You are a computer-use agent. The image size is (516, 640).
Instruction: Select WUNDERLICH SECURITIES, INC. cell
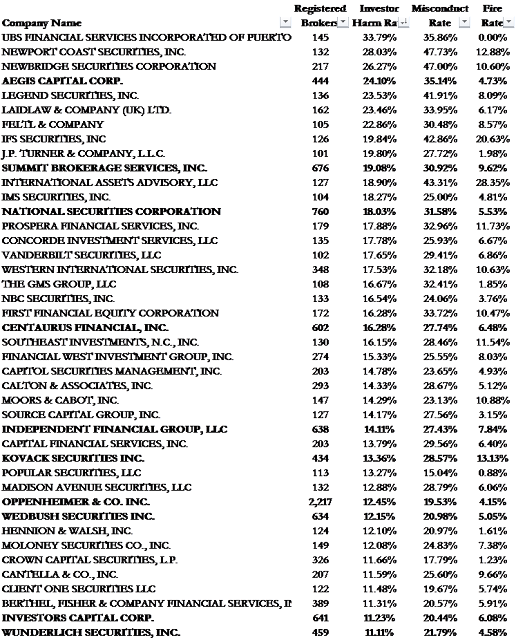pos(91,633)
